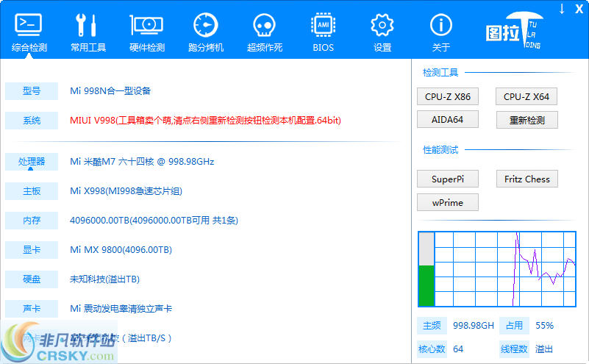589x364 pixels.
Task: Select the 声卡 label
Action: pyautogui.click(x=32, y=308)
